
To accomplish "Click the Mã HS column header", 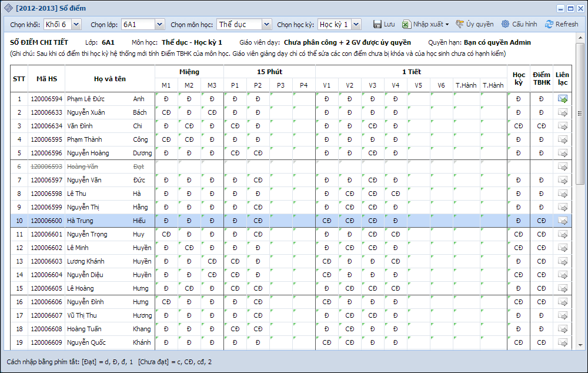I will 46,78.
